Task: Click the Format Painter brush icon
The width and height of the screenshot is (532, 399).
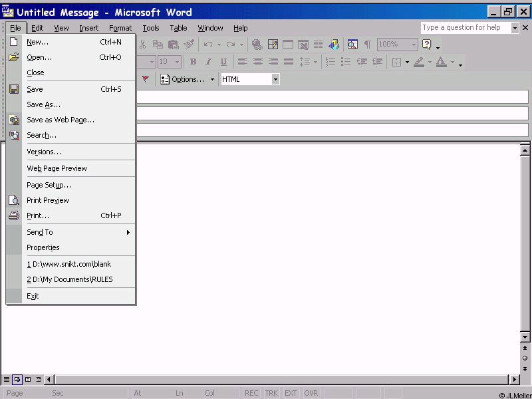Action: pos(189,45)
